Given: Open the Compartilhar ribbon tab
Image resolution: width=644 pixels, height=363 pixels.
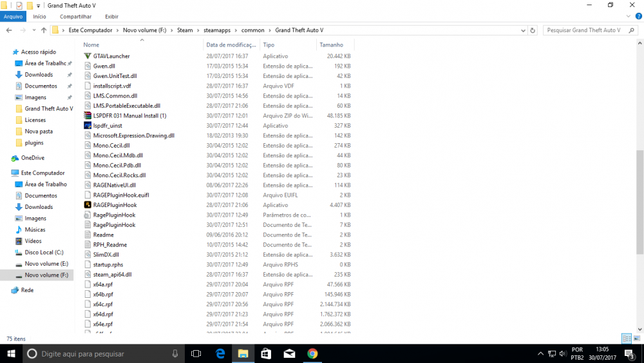Looking at the screenshot, I should tap(75, 17).
